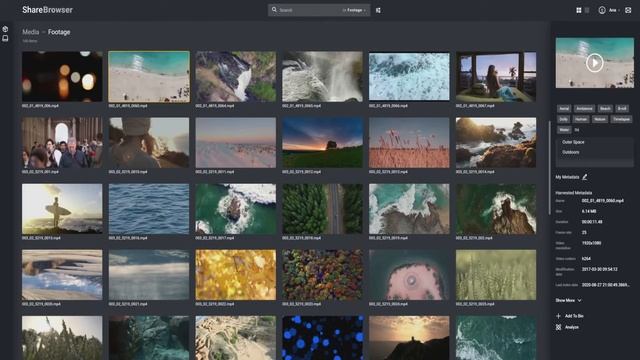Expand Show More metadata
This screenshot has width=640, height=360.
coord(568,300)
